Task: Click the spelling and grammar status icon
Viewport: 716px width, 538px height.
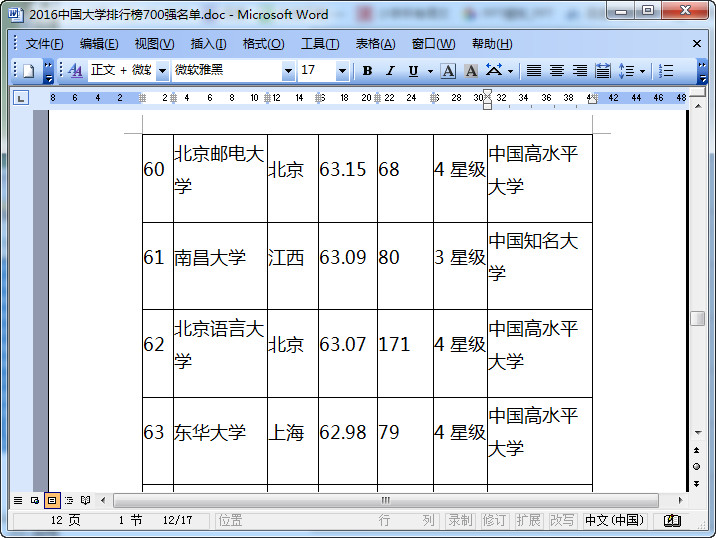Action: [x=672, y=520]
